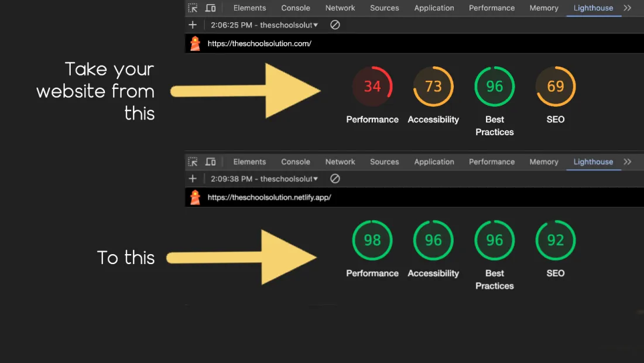The width and height of the screenshot is (644, 363).
Task: Open the overflow chevron in the bottom DevTools bar
Action: (x=628, y=162)
